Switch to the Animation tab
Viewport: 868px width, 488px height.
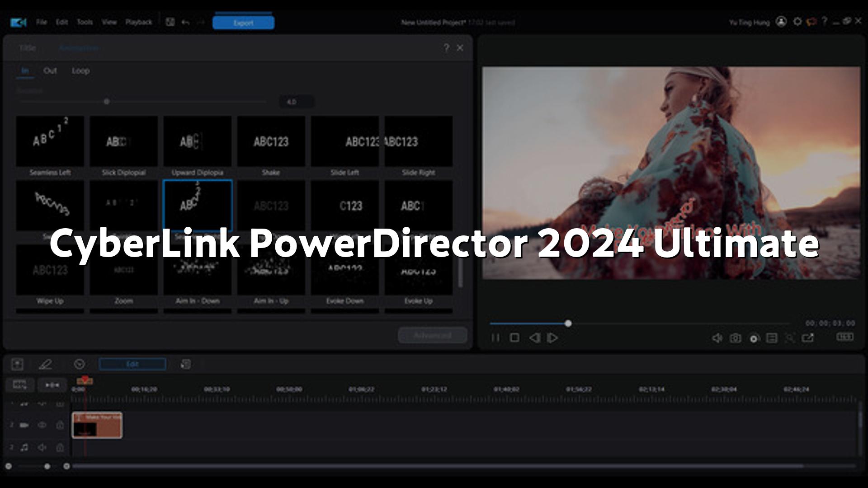coord(79,48)
